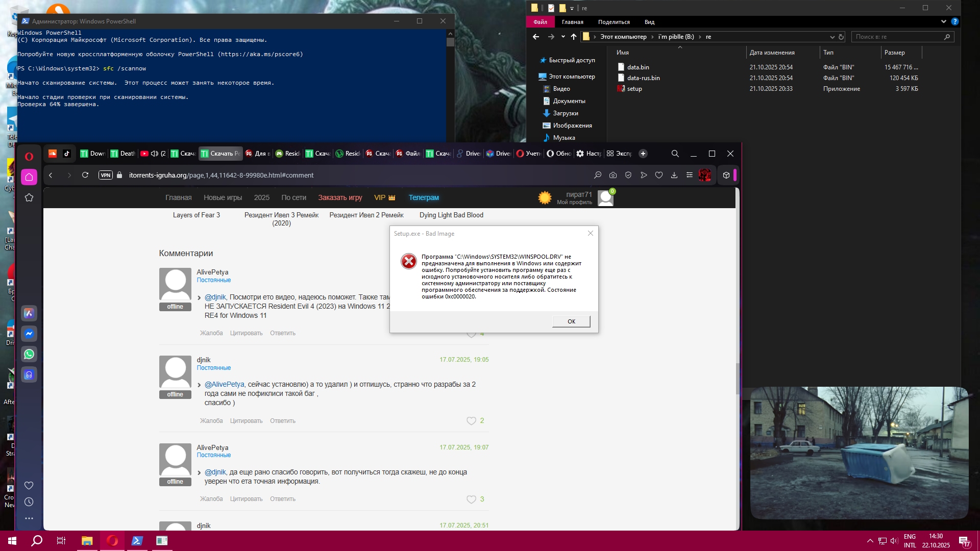Viewport: 980px width, 551px height.
Task: Click the ad blocker shield icon
Action: coord(628,175)
